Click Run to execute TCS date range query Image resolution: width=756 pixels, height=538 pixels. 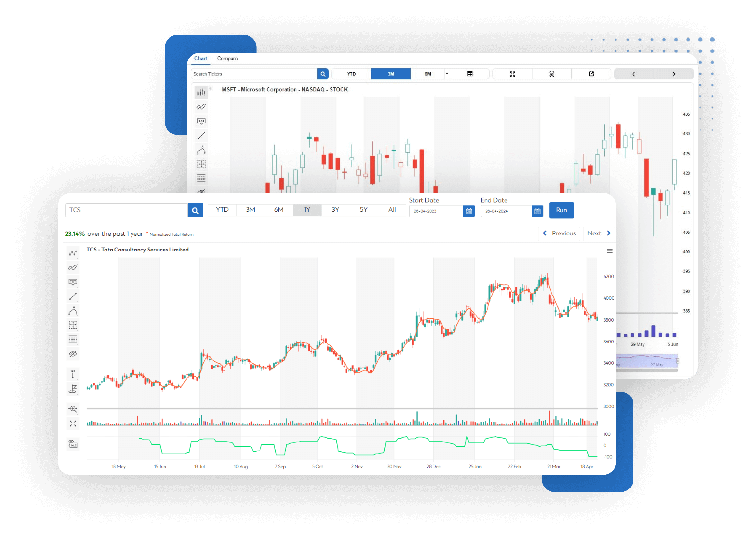coord(560,210)
